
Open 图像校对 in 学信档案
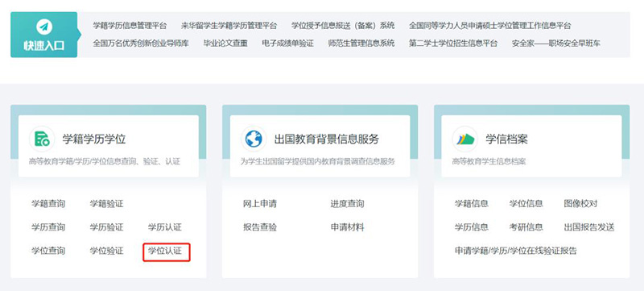580,204
